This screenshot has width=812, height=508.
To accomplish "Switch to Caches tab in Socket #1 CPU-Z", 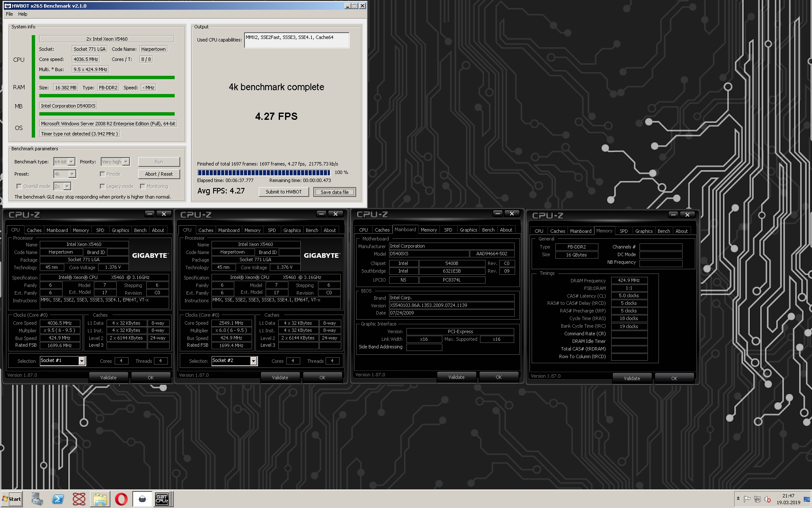I will [x=34, y=230].
